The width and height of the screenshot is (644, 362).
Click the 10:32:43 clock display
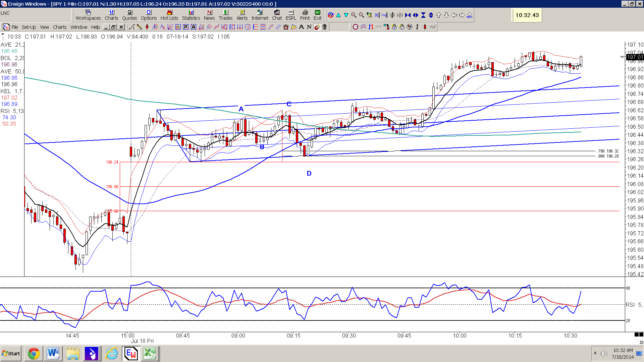tap(527, 15)
